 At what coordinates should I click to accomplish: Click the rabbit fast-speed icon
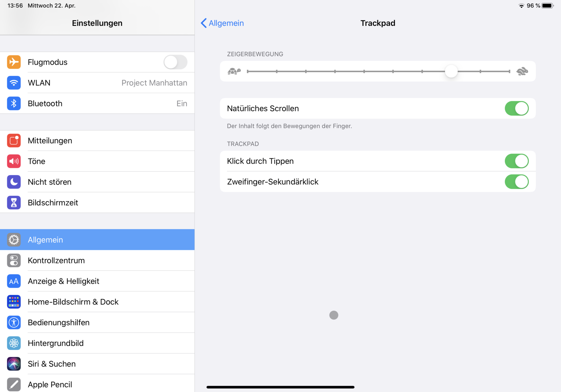[x=522, y=71]
